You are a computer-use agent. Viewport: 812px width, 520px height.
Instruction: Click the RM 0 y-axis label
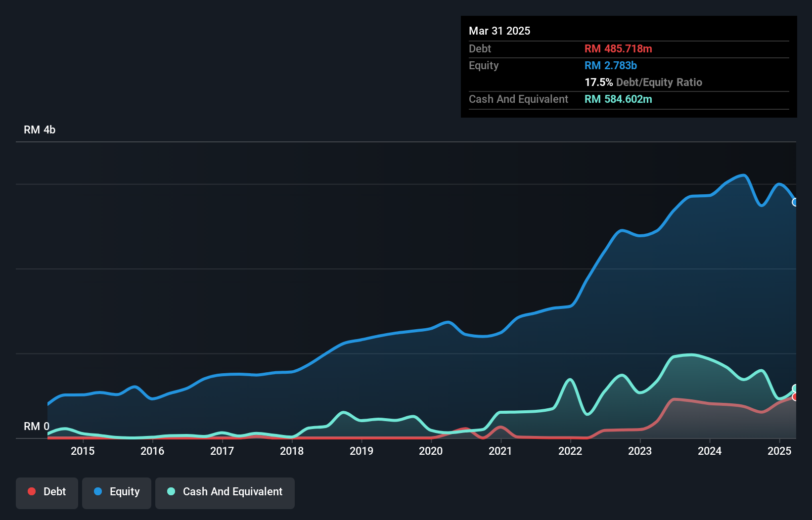coord(37,426)
